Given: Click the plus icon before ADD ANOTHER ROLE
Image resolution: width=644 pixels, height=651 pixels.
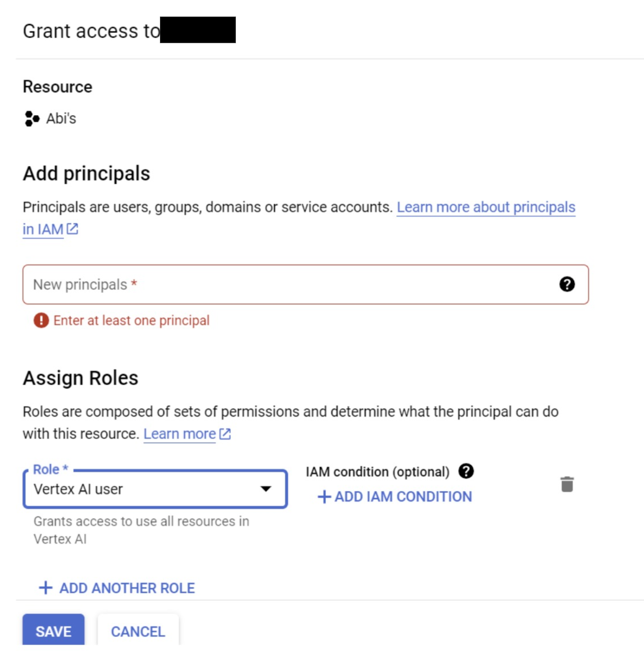Looking at the screenshot, I should coord(46,588).
